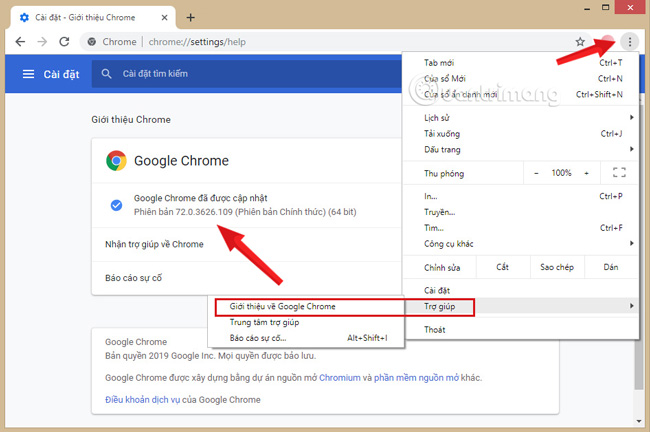Select Tab mới menu entry
Image resolution: width=650 pixels, height=432 pixels.
coord(521,63)
